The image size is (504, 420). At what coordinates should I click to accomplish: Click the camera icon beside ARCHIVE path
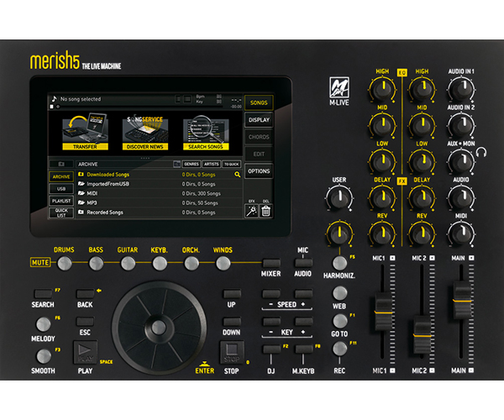tap(61, 164)
